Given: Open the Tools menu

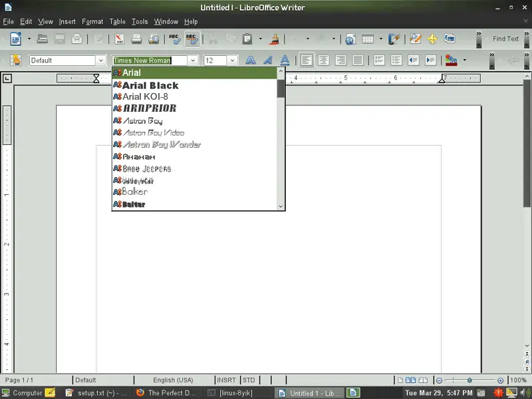Looking at the screenshot, I should 140,22.
